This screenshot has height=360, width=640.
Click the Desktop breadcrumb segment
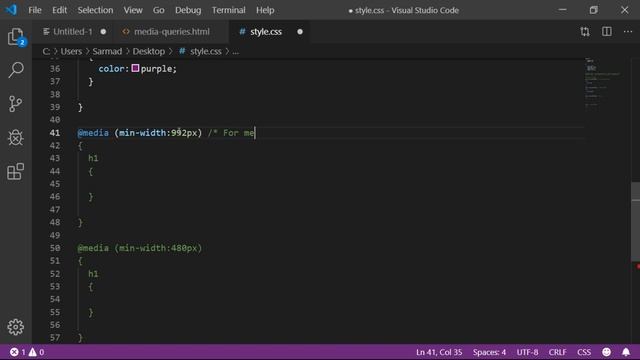tap(149, 51)
